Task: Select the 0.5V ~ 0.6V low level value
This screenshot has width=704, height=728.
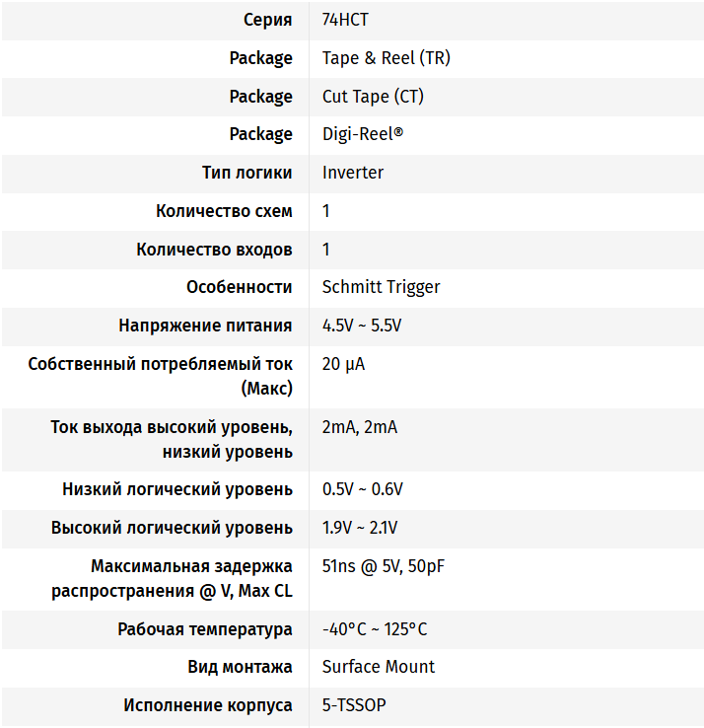Action: tap(362, 489)
